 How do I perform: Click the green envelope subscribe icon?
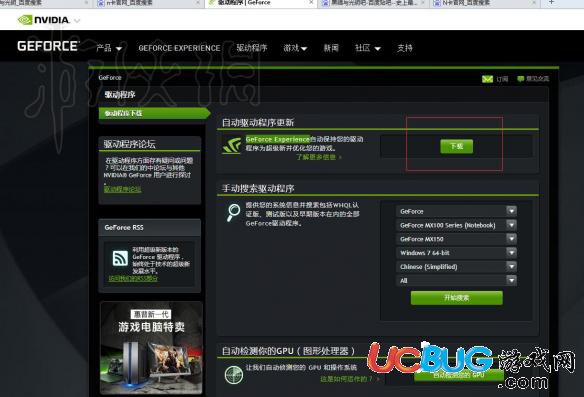pos(487,79)
